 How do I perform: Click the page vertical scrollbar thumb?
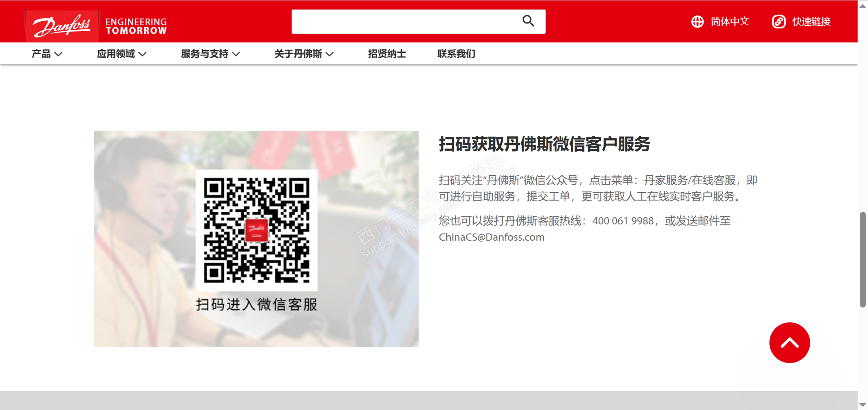click(863, 259)
